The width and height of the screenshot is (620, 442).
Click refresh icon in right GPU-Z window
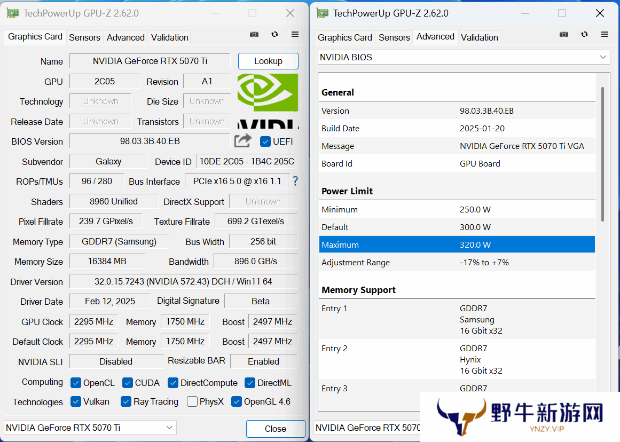[x=584, y=34]
